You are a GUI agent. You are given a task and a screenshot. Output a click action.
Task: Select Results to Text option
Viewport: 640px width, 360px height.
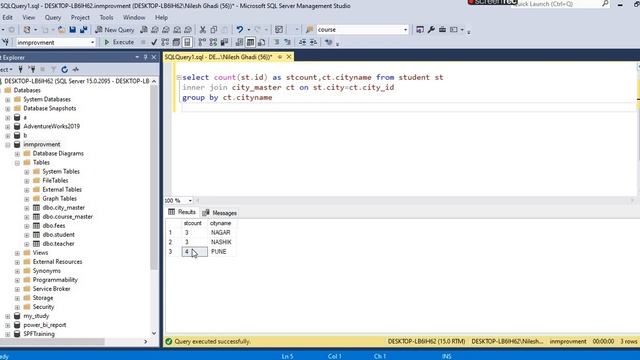coord(239,42)
